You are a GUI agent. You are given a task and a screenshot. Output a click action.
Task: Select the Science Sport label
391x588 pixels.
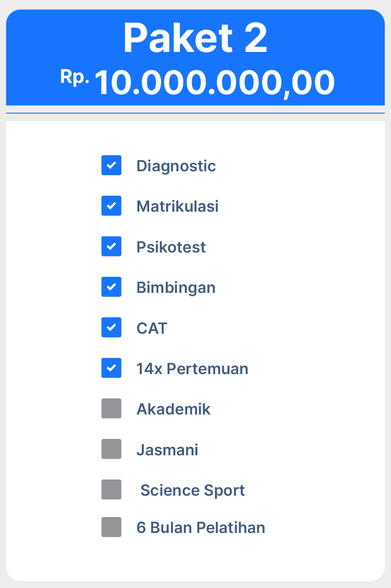(x=193, y=490)
